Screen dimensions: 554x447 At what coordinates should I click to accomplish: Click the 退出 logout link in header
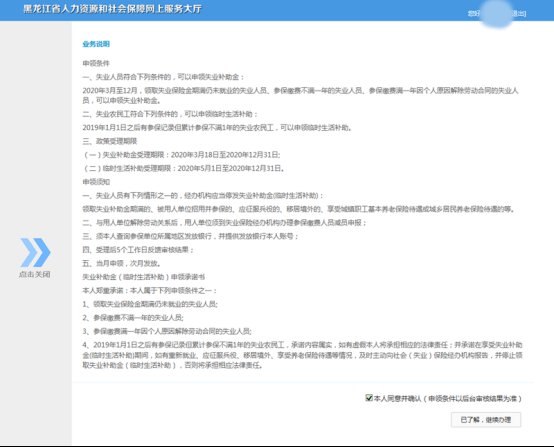pos(519,13)
